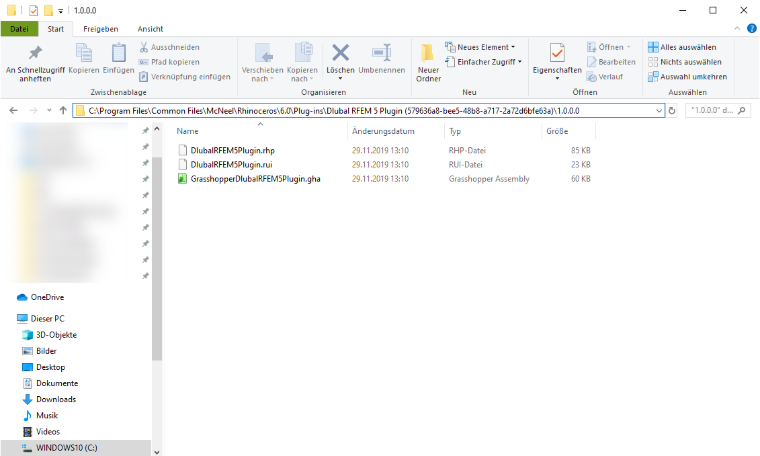This screenshot has width=760, height=456.
Task: Open Einfacher Zugriff dropdown
Action: [484, 62]
